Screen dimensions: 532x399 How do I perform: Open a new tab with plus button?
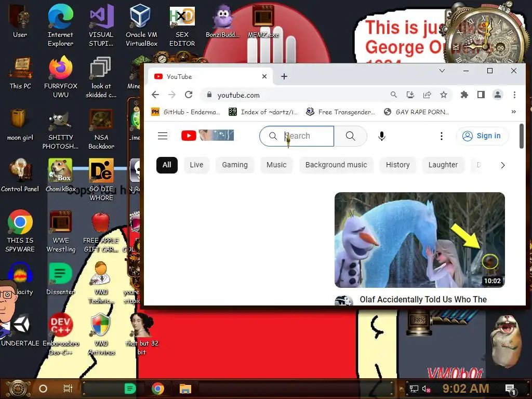pyautogui.click(x=284, y=76)
